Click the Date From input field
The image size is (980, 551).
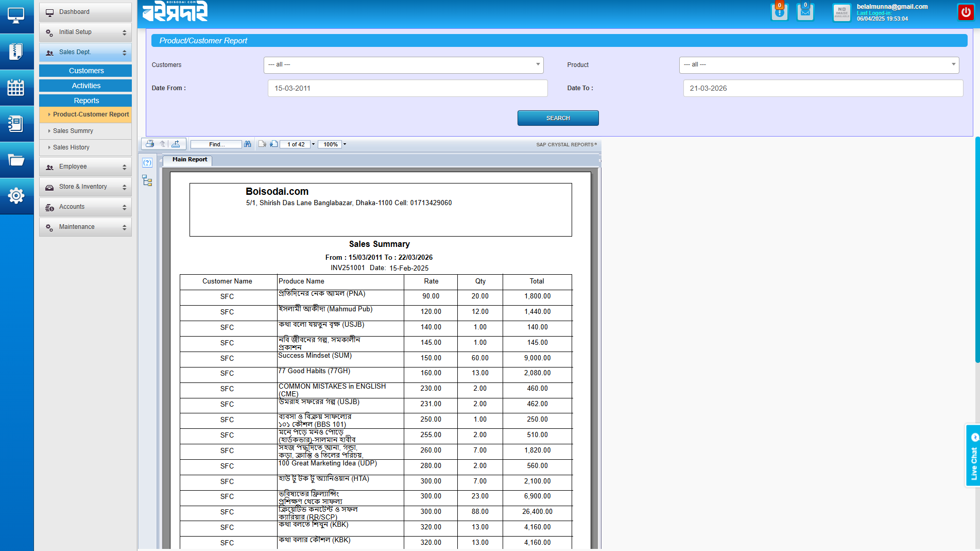point(407,88)
